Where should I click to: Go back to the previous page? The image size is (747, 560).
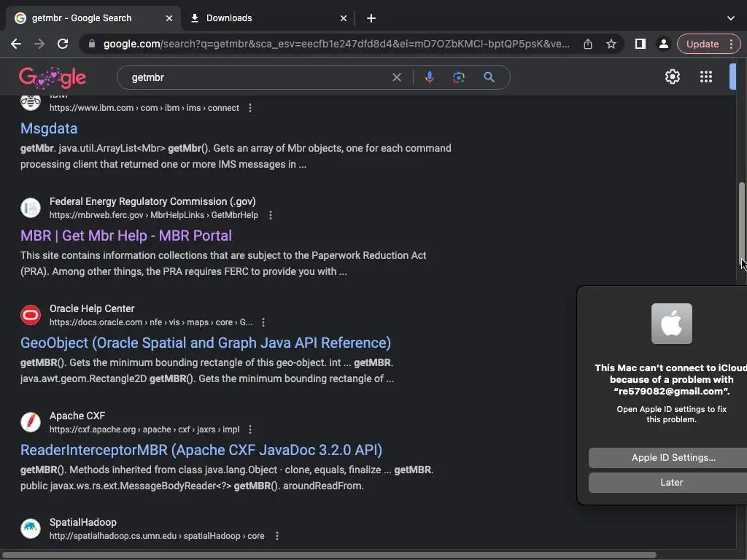tap(16, 44)
